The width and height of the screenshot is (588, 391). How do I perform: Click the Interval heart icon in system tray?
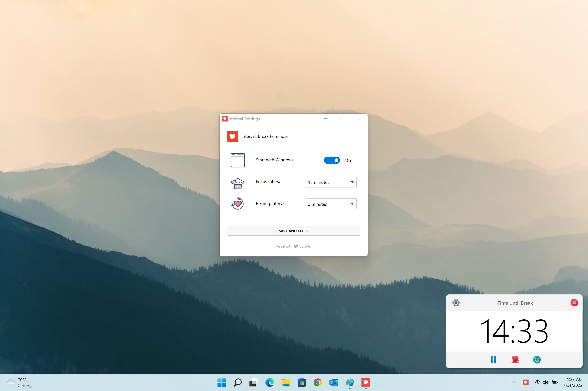(x=525, y=382)
